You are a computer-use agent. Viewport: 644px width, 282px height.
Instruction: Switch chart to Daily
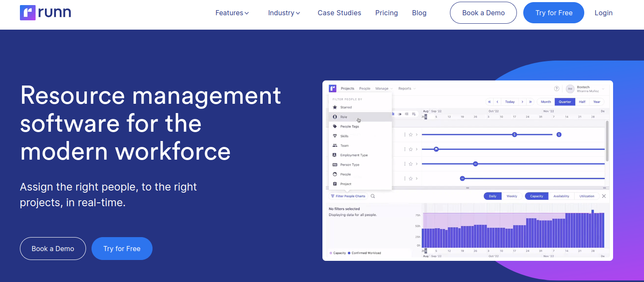pyautogui.click(x=493, y=196)
